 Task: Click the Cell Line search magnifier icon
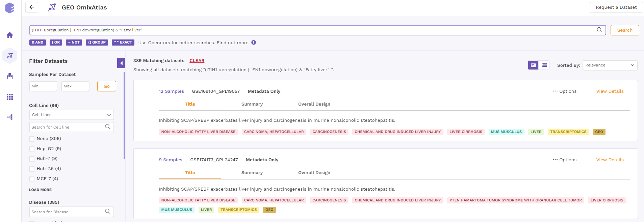click(x=108, y=127)
